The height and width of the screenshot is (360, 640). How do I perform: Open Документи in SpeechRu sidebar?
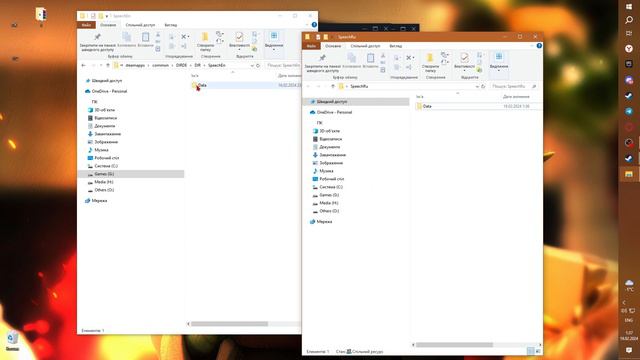pyautogui.click(x=329, y=147)
